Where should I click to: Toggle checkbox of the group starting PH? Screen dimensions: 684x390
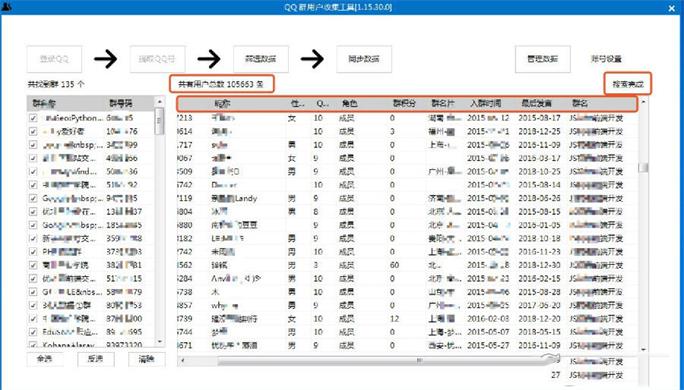pyautogui.click(x=33, y=252)
